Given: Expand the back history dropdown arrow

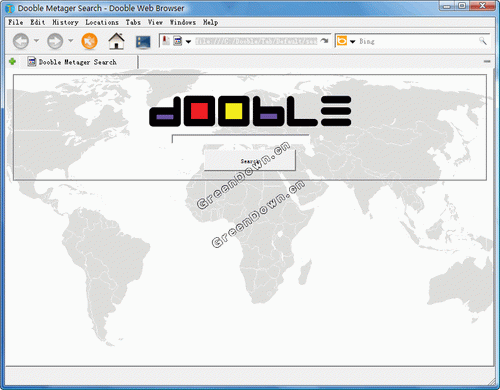Looking at the screenshot, I should [36, 41].
